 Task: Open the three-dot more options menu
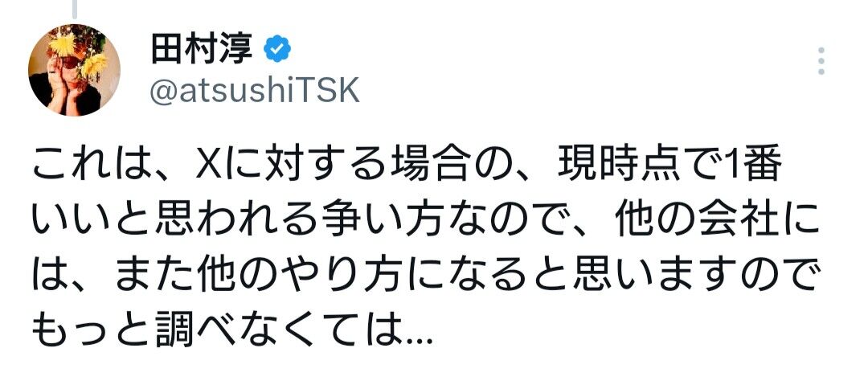[821, 61]
